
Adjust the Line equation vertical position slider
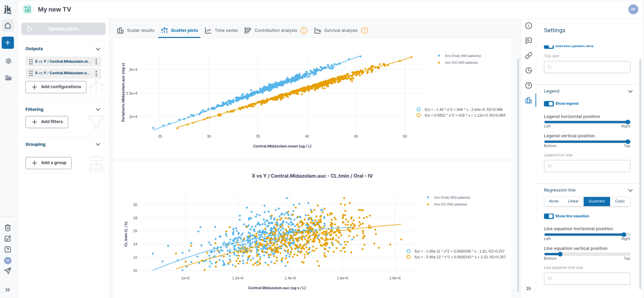tap(561, 254)
